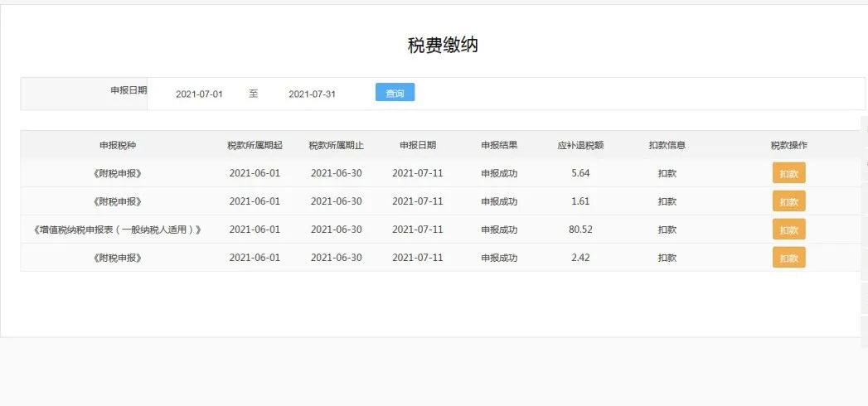The height and width of the screenshot is (406, 868).
Task: Click 扣款 info text in the 80.52 row
Action: click(x=667, y=230)
